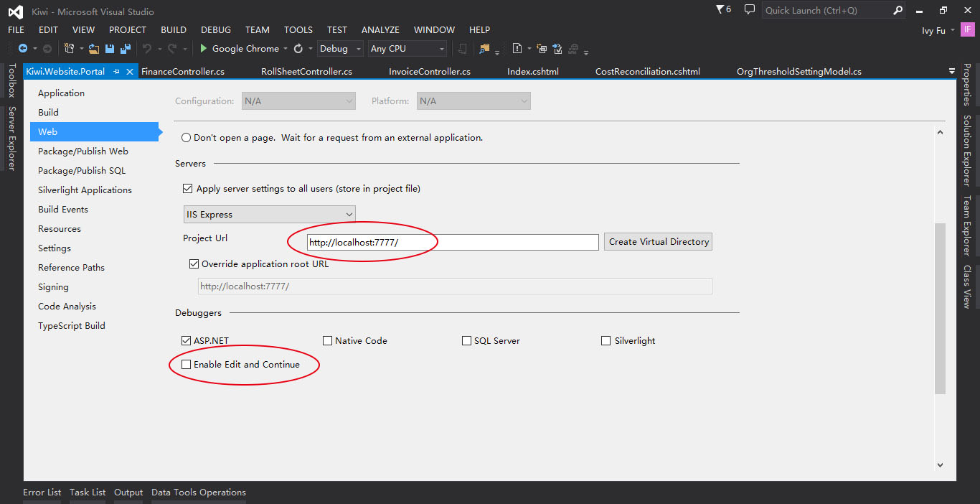980x504 pixels.
Task: Click the Redo arrow icon
Action: (x=171, y=49)
